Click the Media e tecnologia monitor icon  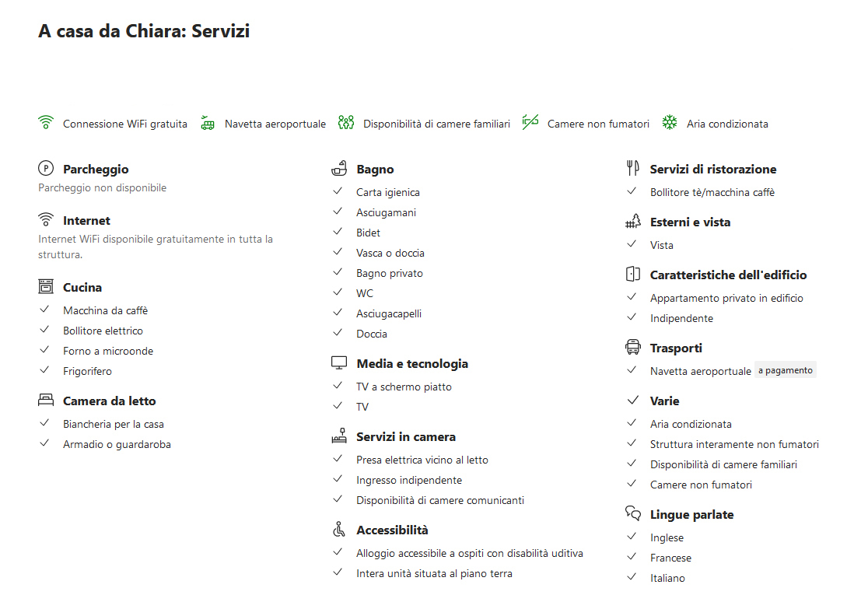[339, 363]
